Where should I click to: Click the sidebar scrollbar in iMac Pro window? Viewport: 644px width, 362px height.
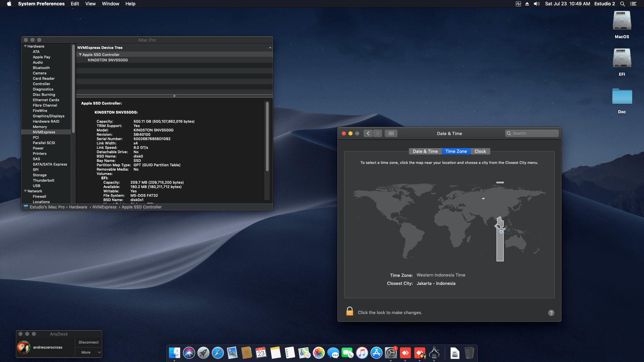(73, 89)
